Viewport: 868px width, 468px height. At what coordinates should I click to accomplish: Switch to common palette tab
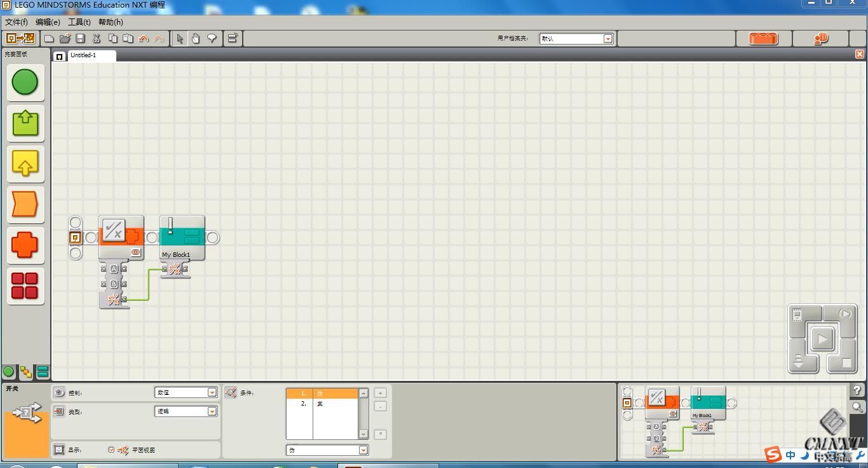pyautogui.click(x=9, y=372)
